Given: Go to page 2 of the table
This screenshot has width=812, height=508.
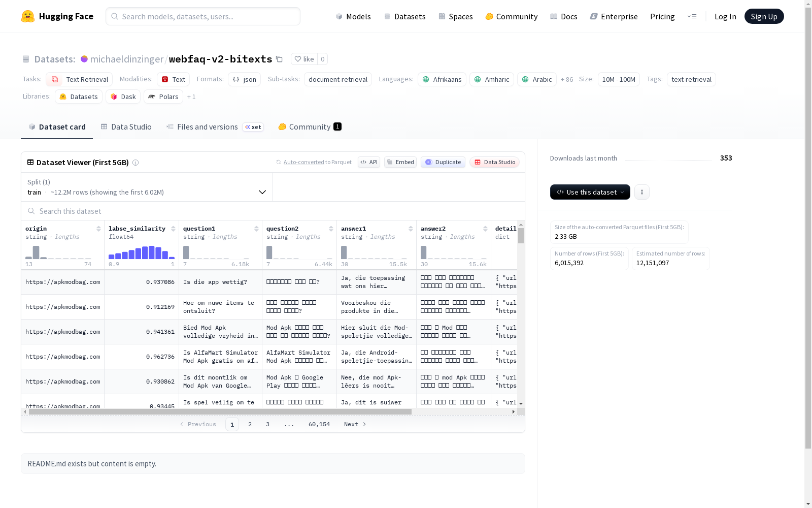Looking at the screenshot, I should [x=250, y=424].
